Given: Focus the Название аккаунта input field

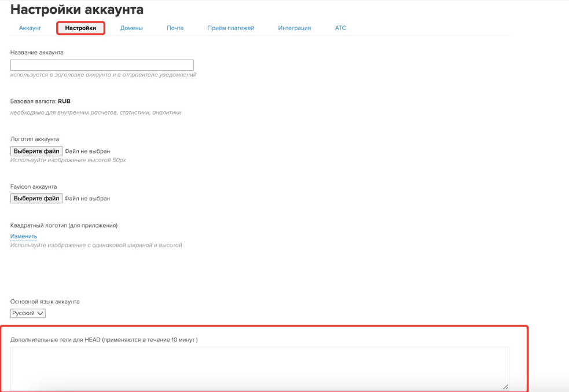Looking at the screenshot, I should point(102,65).
